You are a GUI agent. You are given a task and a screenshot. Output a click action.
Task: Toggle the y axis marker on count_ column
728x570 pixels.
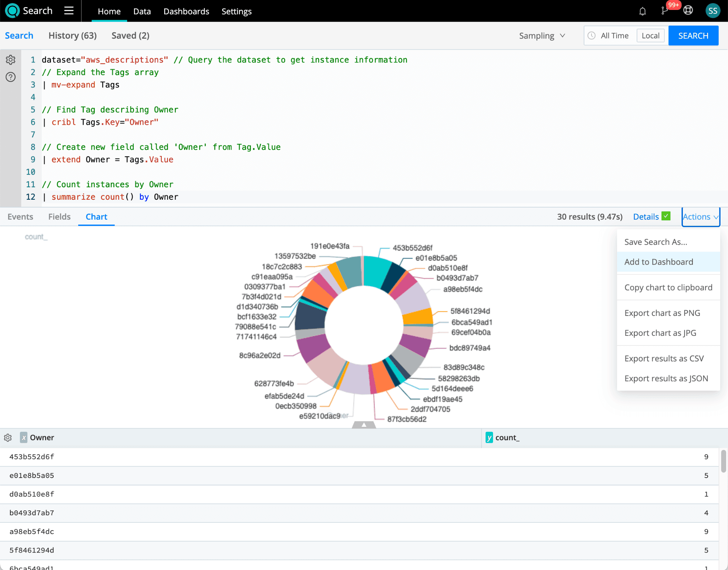coord(489,437)
